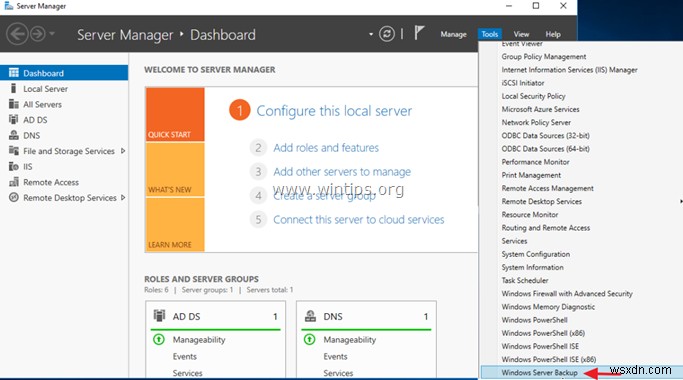The height and width of the screenshot is (380, 683).
Task: Expand Remote Desktop Services sidebar arrow
Action: point(123,197)
